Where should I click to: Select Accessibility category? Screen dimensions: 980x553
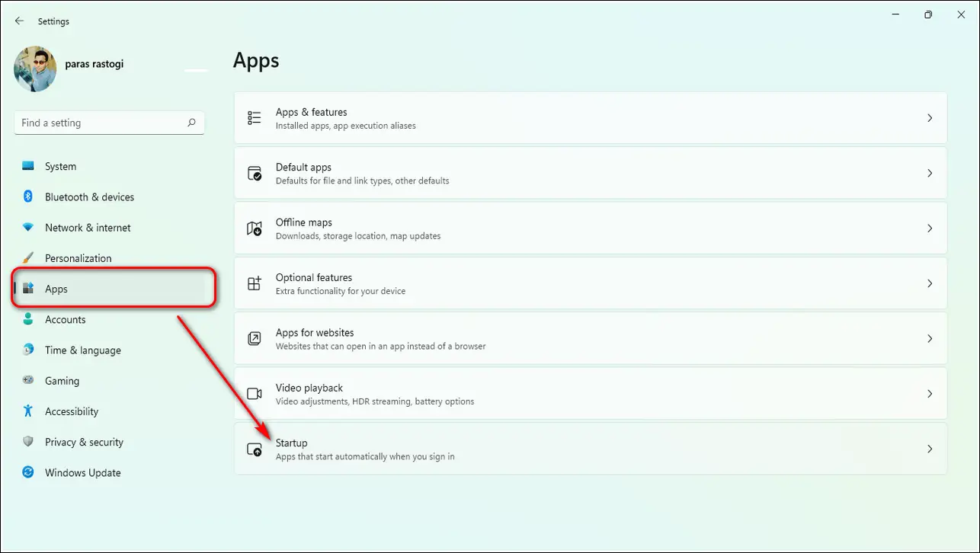(109, 411)
